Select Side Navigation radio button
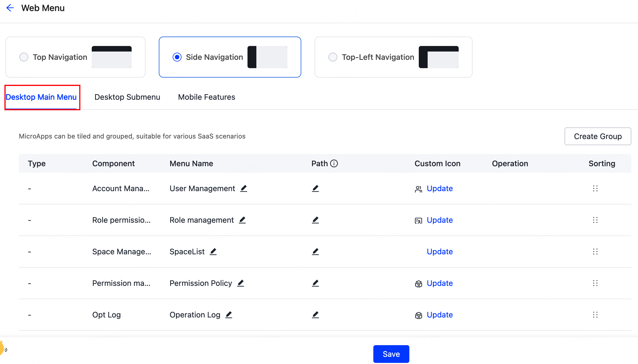Image resolution: width=638 pixels, height=364 pixels. pyautogui.click(x=177, y=57)
